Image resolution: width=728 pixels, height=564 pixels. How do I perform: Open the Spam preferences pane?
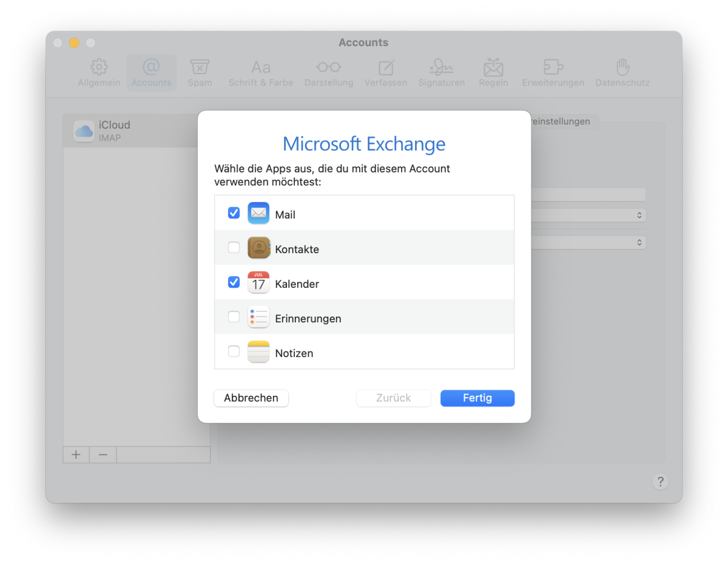pyautogui.click(x=200, y=73)
